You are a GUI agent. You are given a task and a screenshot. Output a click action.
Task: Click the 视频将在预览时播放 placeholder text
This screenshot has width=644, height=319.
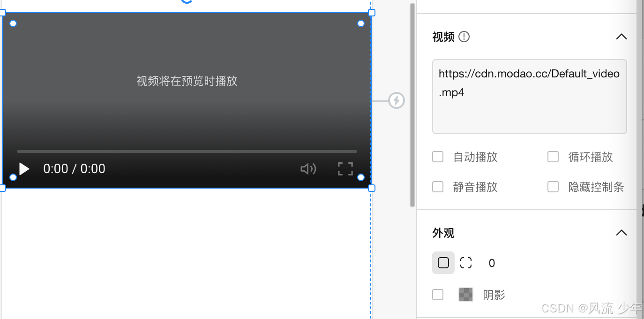[187, 81]
